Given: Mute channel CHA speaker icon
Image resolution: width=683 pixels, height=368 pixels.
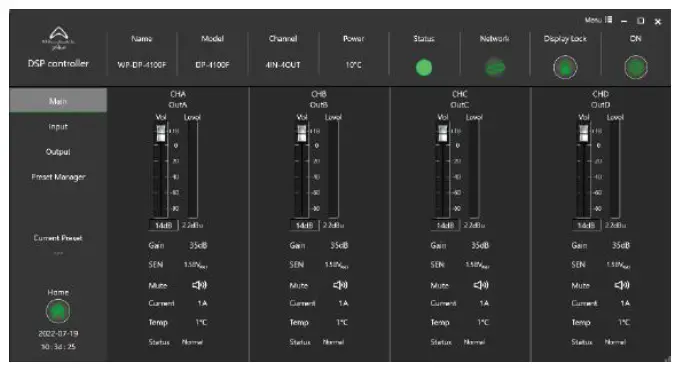Looking at the screenshot, I should (199, 285).
